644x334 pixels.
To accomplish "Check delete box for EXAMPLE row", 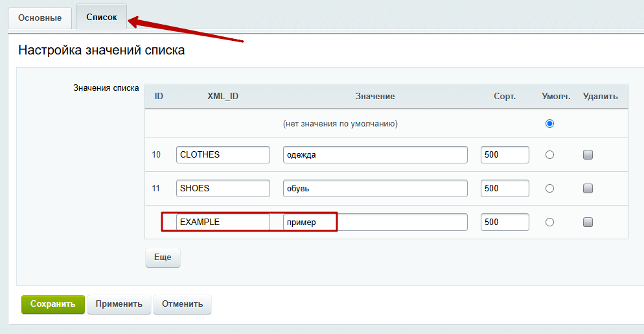I will [x=588, y=222].
